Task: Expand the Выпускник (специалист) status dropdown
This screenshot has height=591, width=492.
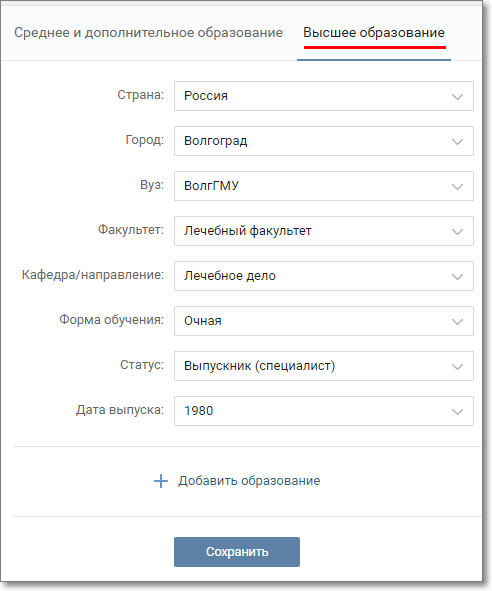Action: pyautogui.click(x=323, y=366)
